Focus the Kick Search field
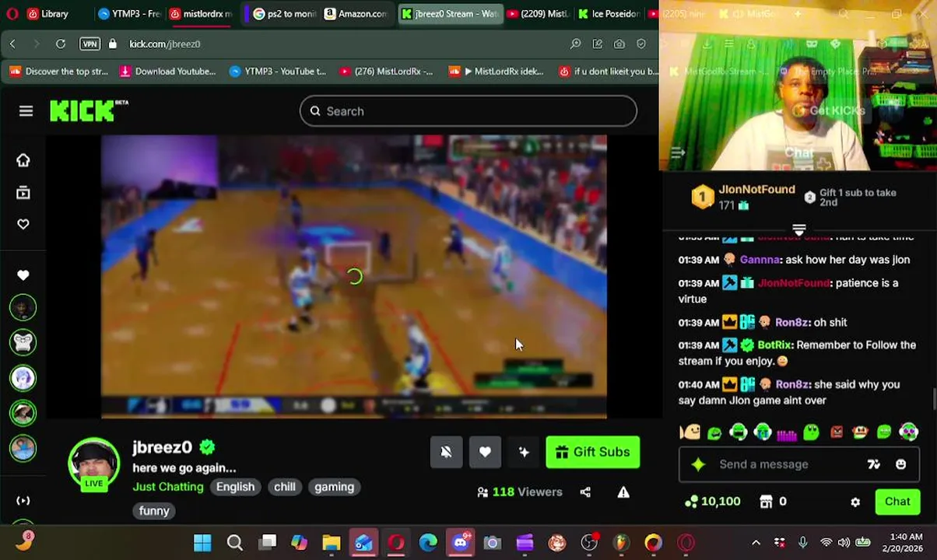The width and height of the screenshot is (937, 560). click(x=468, y=111)
